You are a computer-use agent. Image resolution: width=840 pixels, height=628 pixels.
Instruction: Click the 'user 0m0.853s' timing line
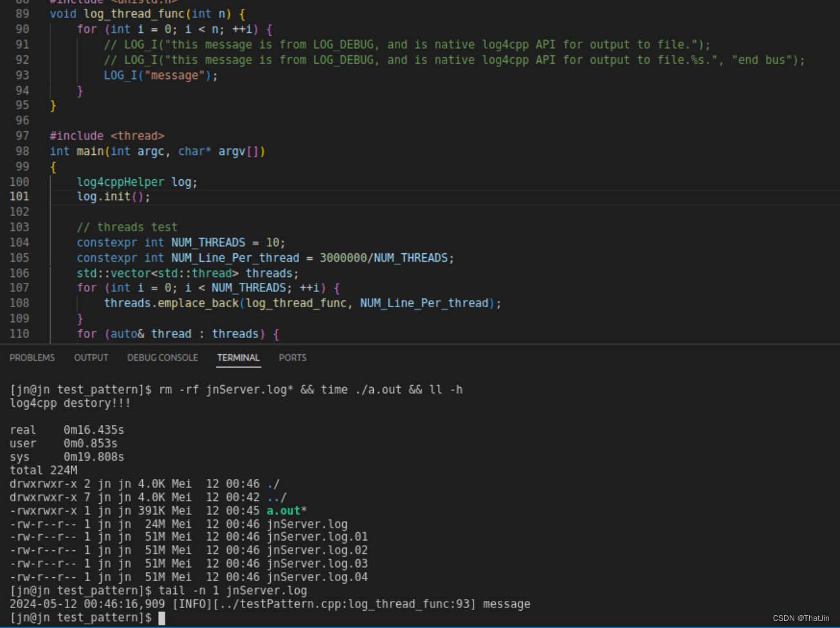click(64, 444)
